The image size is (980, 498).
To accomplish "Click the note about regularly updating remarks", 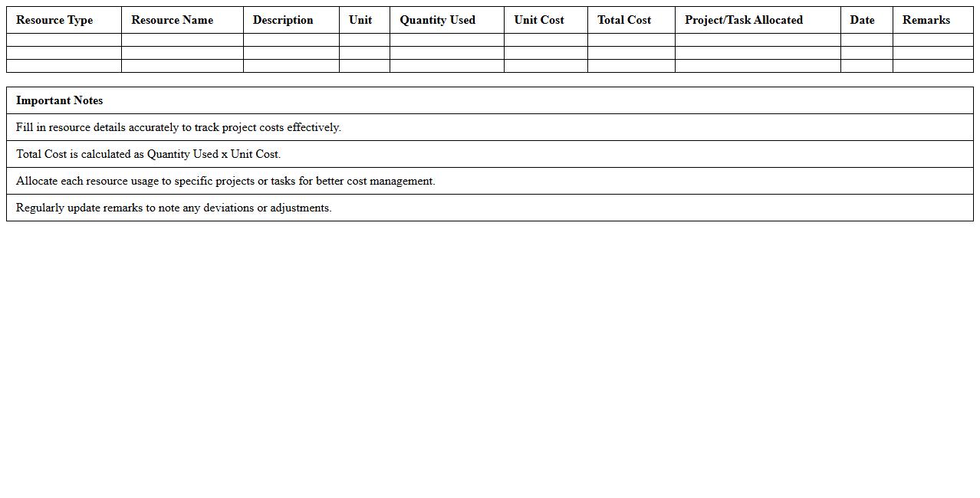I will (x=173, y=208).
